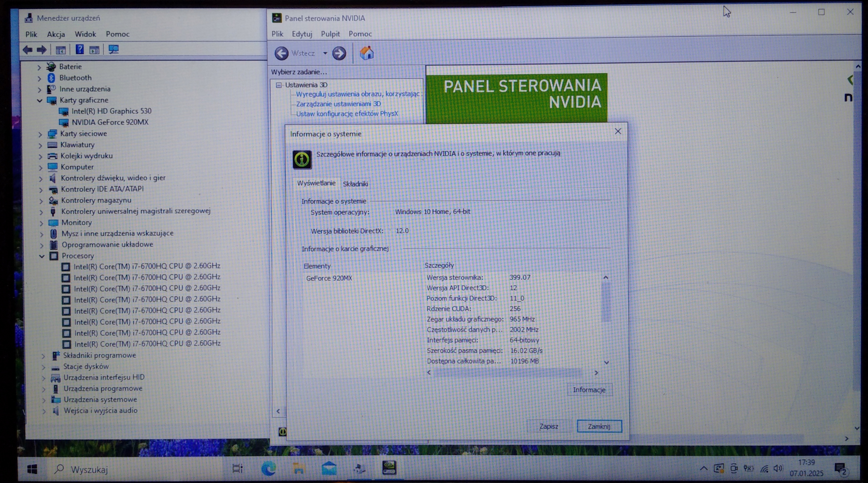This screenshot has width=868, height=483.
Task: Click details list vertical scrollbar up arrow
Action: tap(606, 277)
